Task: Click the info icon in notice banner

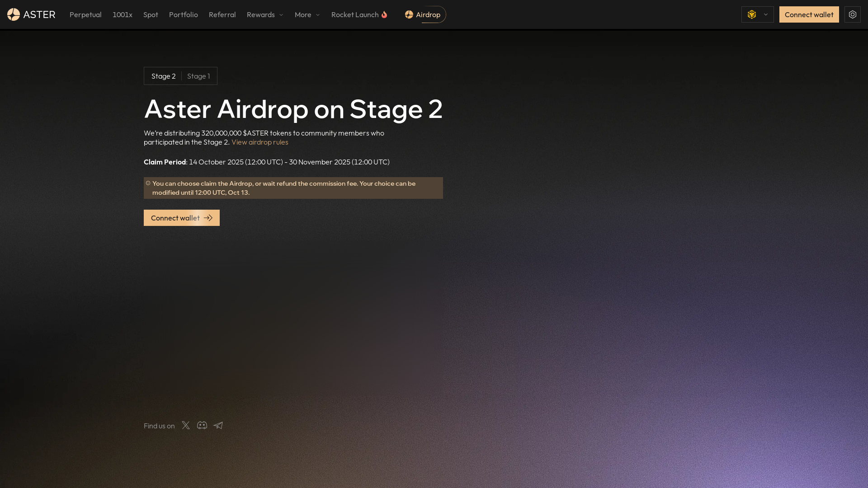Action: pyautogui.click(x=148, y=183)
